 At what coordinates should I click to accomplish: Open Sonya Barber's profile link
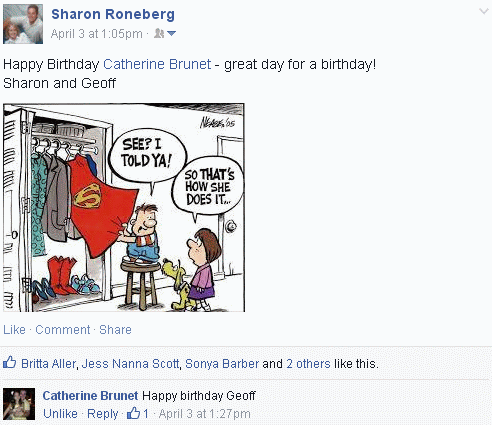pos(222,364)
